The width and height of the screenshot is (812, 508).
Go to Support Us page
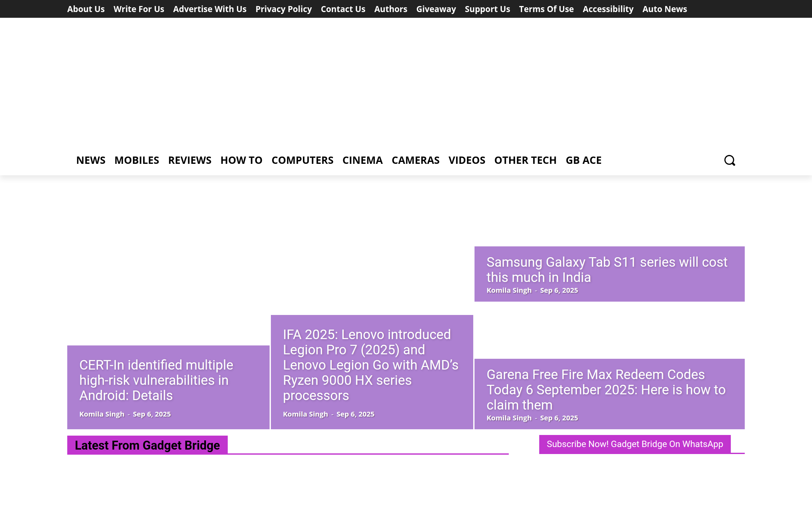click(x=487, y=9)
